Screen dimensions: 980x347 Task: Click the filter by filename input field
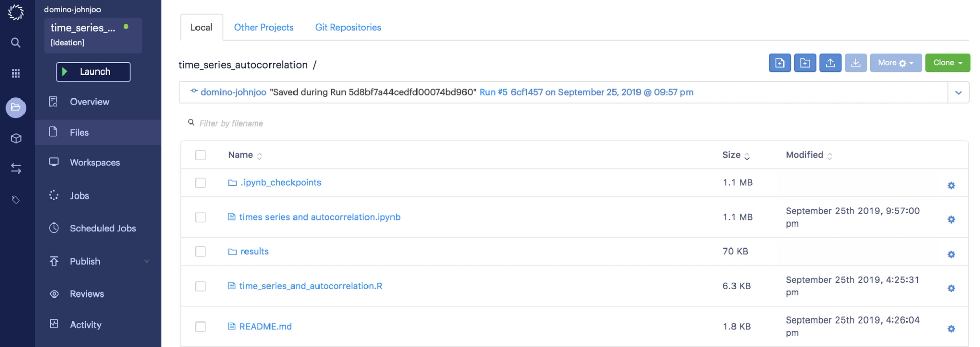306,123
